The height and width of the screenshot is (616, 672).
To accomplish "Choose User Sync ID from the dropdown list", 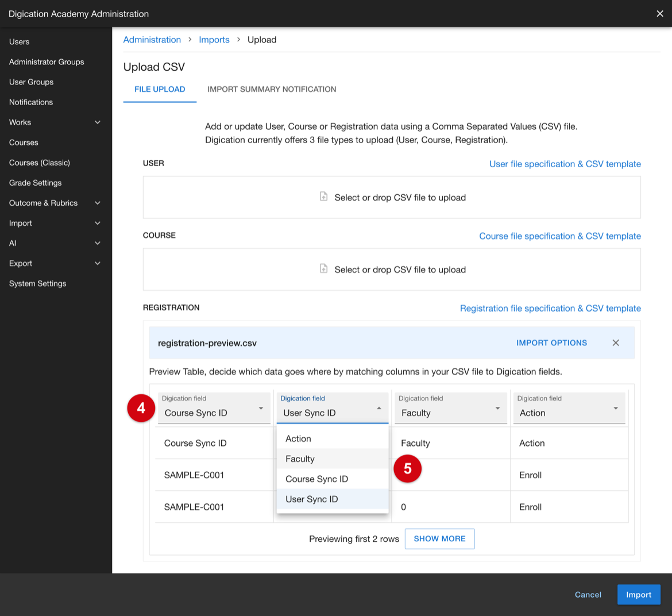I will [333, 499].
